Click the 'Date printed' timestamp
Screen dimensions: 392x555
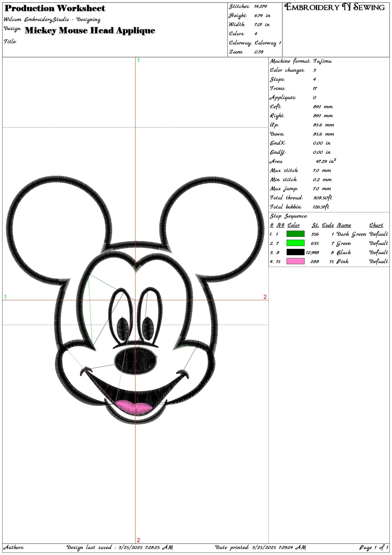(260, 547)
